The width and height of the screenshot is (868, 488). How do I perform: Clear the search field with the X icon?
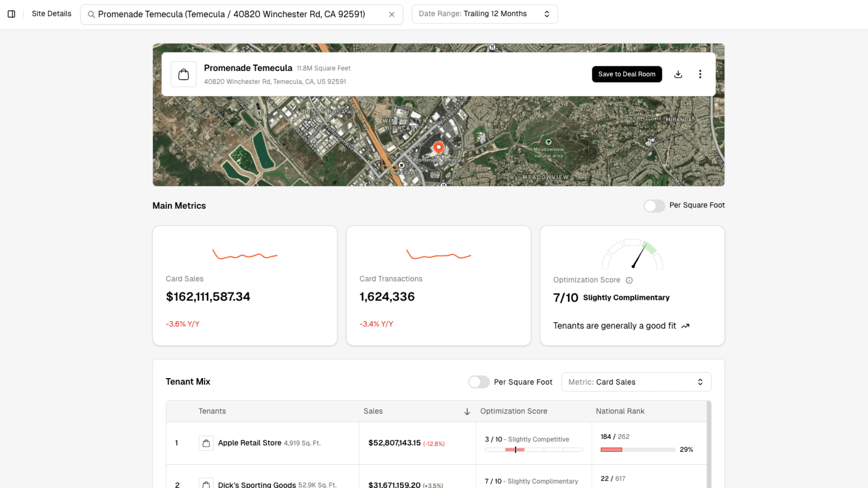point(392,14)
